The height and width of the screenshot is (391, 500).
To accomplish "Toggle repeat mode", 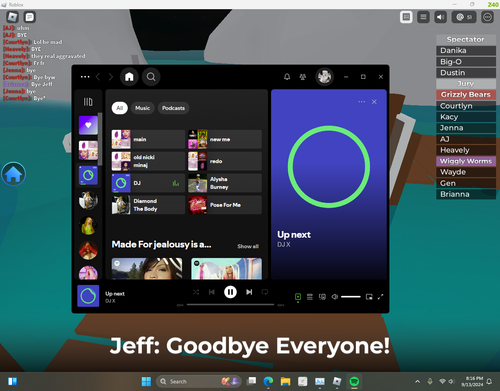I will [265, 292].
